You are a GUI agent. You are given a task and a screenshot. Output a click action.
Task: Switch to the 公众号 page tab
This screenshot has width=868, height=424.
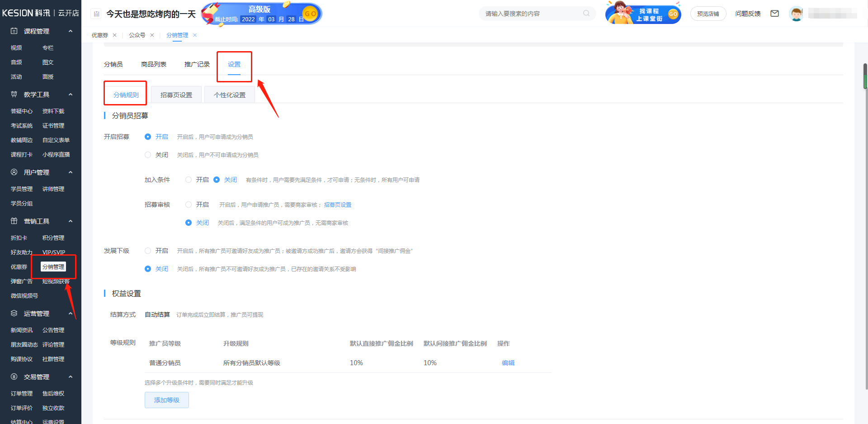(137, 35)
